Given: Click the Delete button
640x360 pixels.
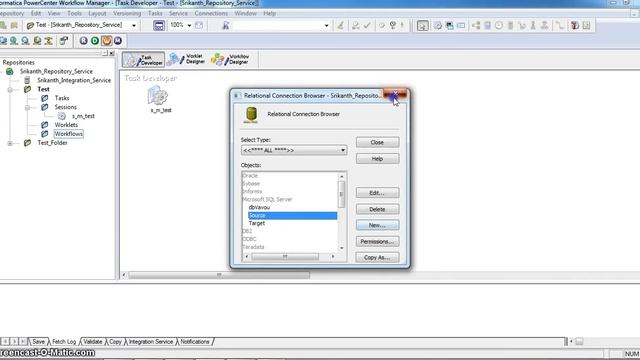Looking at the screenshot, I should tap(378, 209).
